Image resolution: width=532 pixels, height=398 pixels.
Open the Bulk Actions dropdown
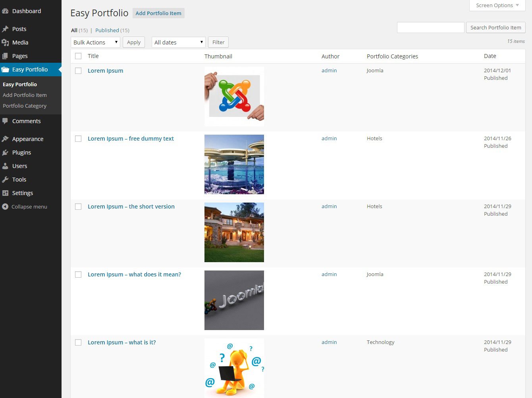tap(95, 42)
